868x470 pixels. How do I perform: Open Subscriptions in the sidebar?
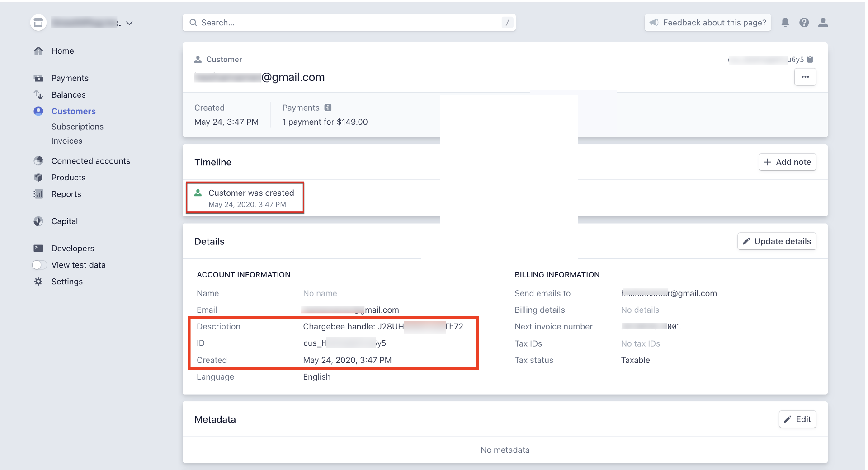tap(77, 127)
